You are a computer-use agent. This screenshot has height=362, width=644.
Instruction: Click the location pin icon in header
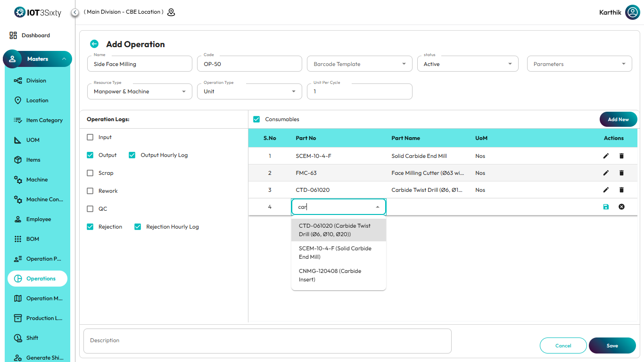tap(171, 12)
